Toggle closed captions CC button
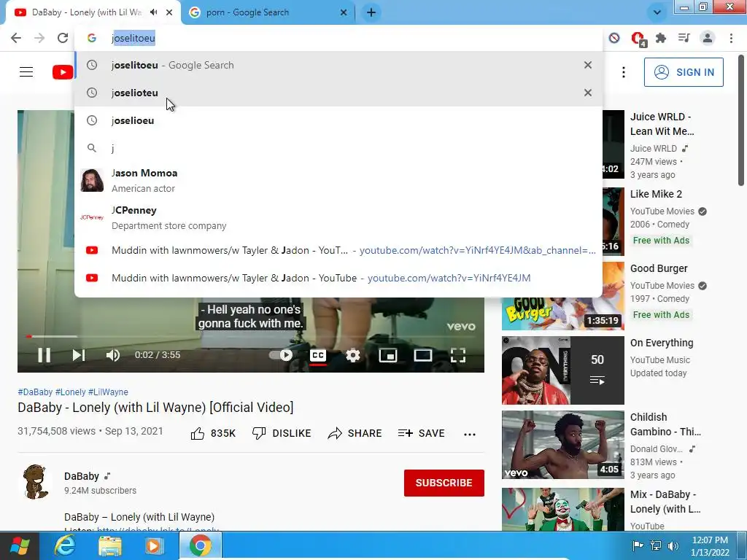Viewport: 747px width, 560px height. click(318, 355)
